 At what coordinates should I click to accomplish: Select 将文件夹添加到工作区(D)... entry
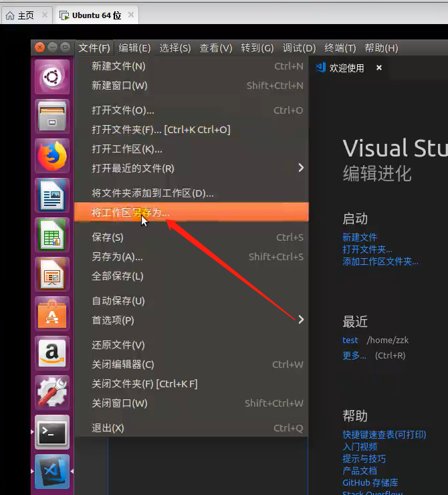point(191,193)
